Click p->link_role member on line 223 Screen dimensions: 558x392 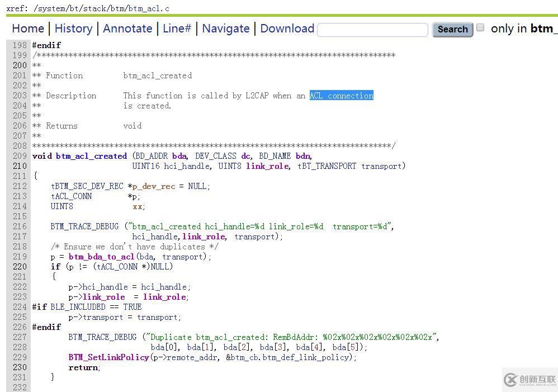coord(104,297)
